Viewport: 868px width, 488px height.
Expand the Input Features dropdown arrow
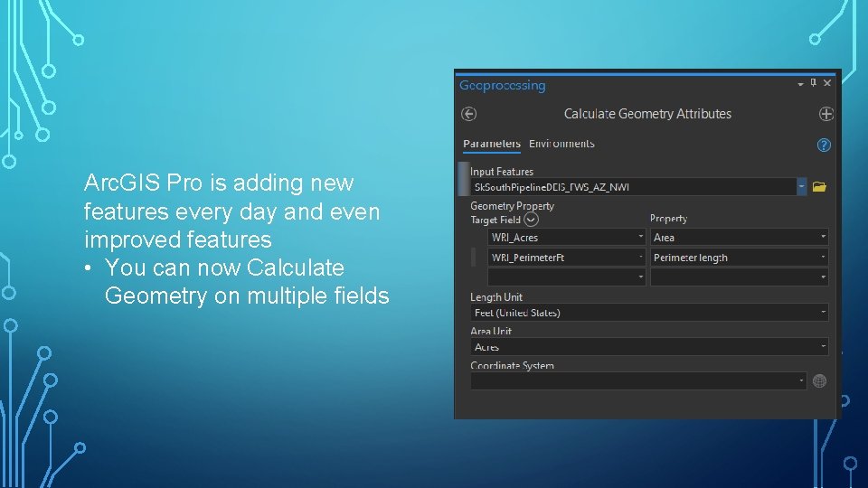(802, 186)
